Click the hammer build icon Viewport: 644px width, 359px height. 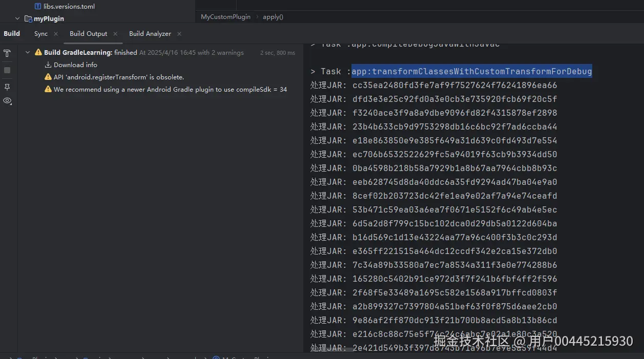7,53
